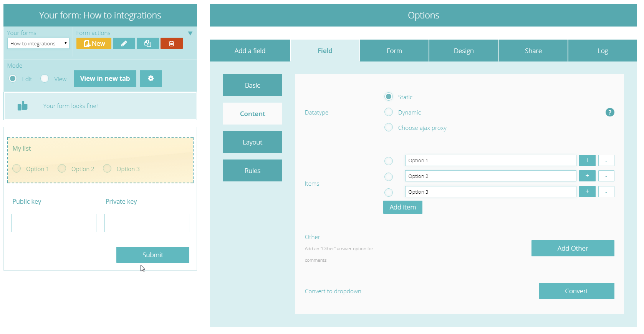Viewport: 644px width, 334px height.
Task: Open the Layout section
Action: (x=252, y=142)
